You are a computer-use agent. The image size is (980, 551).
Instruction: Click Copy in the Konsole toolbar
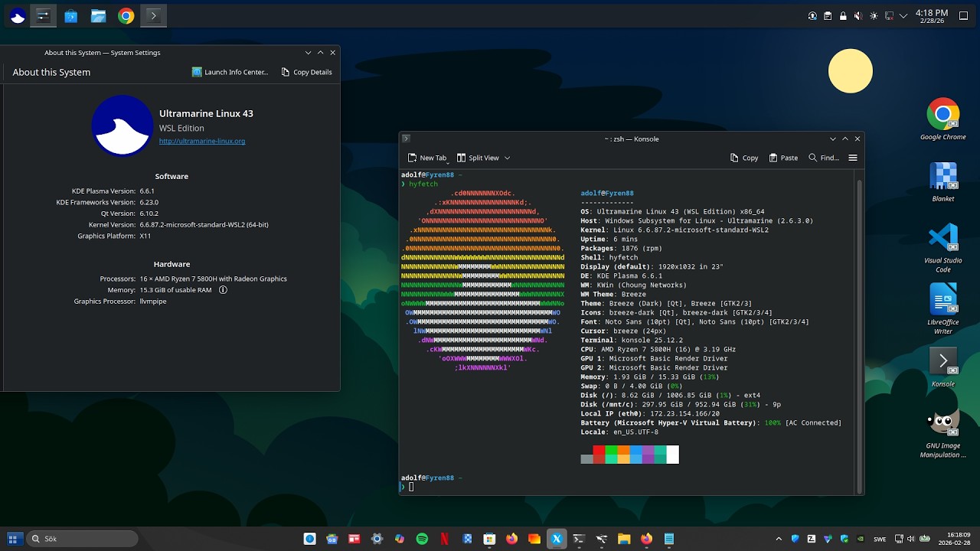tap(744, 158)
